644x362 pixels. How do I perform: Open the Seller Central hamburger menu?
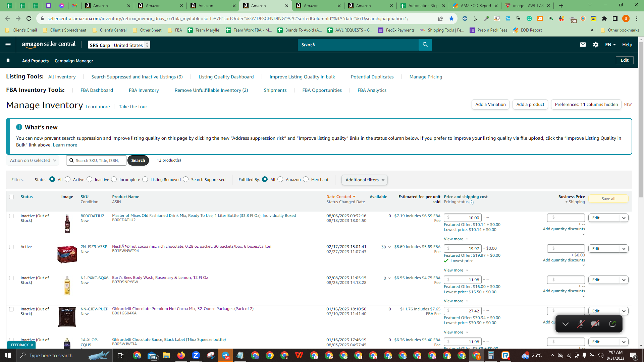pos(8,45)
